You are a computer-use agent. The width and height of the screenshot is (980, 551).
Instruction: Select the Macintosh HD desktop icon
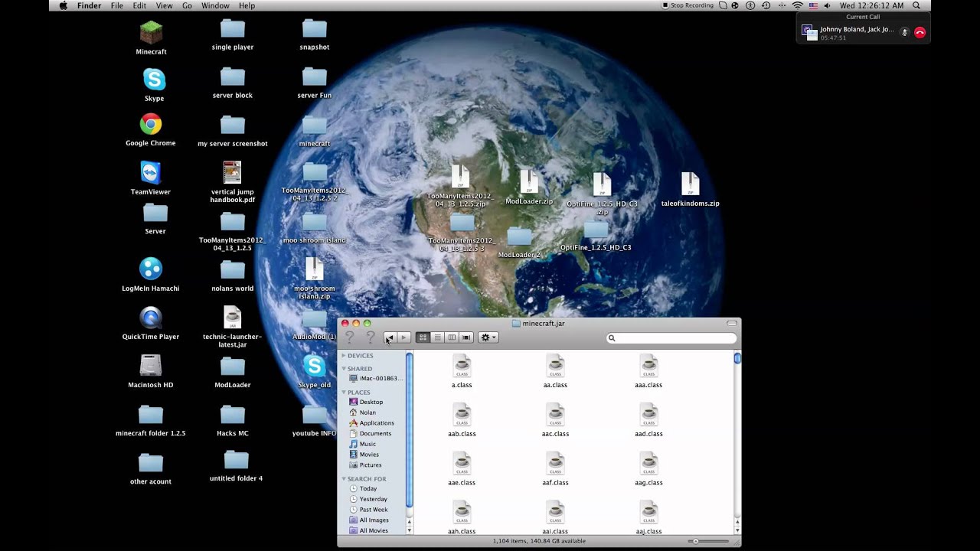point(151,371)
